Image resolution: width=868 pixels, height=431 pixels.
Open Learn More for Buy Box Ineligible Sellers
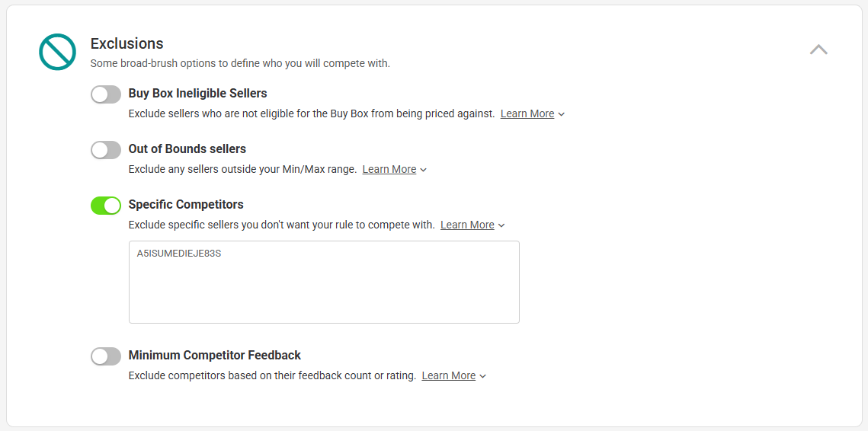click(x=527, y=113)
